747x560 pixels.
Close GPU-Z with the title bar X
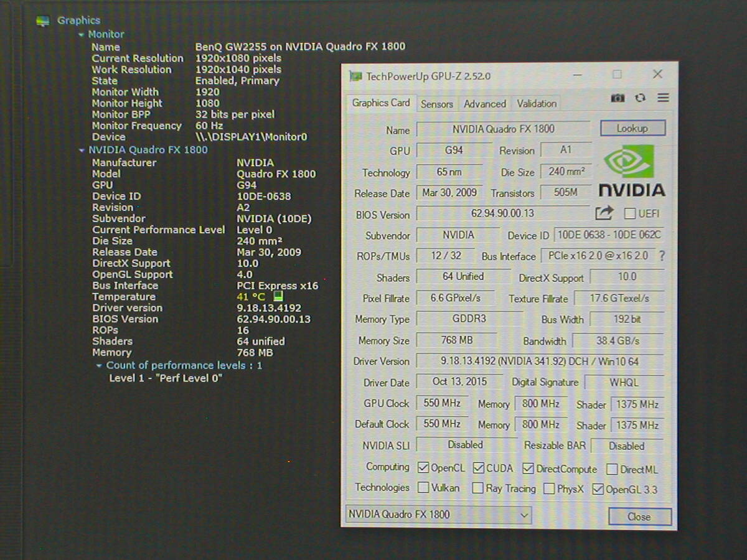[x=657, y=74]
